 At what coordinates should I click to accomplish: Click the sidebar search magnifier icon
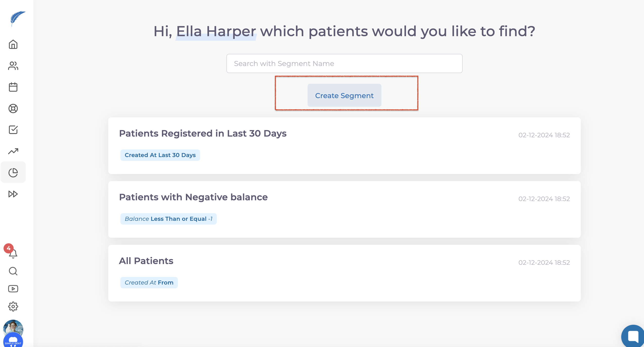click(13, 271)
